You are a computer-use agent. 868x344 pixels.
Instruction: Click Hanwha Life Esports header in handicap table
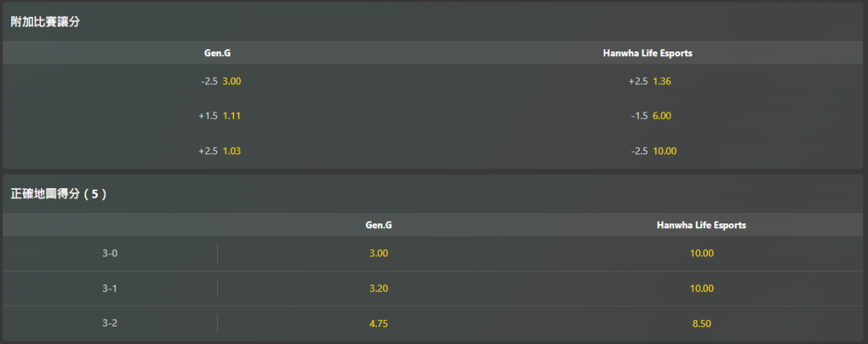point(648,53)
